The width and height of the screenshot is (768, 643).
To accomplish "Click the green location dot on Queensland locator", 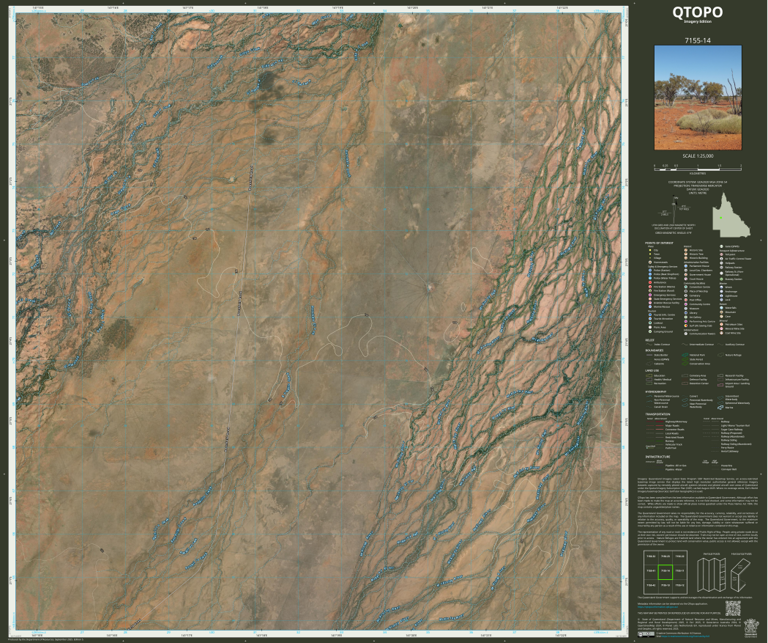I will click(721, 218).
